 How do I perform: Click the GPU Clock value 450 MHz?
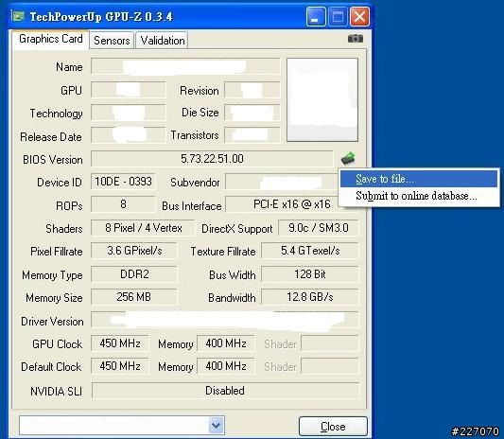click(x=120, y=343)
